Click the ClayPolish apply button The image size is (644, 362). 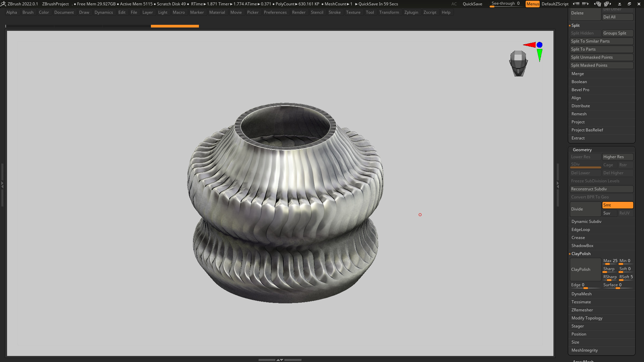point(585,269)
